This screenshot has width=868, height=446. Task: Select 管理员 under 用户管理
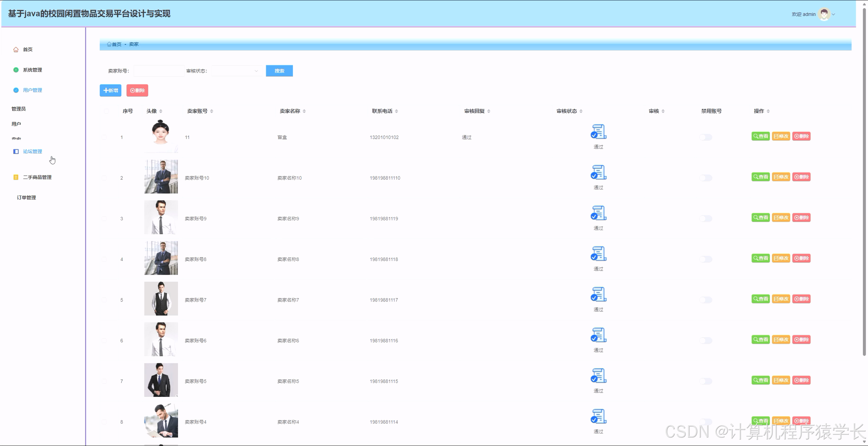pos(19,109)
